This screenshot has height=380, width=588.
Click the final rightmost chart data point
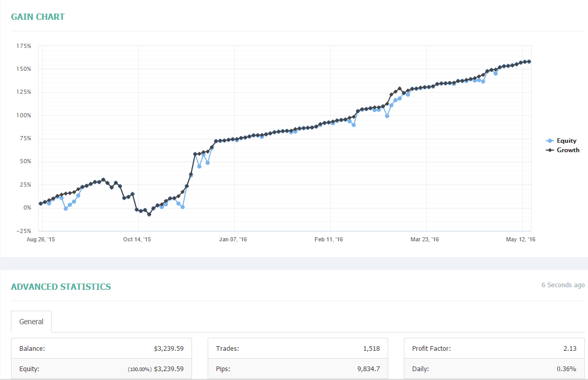529,62
